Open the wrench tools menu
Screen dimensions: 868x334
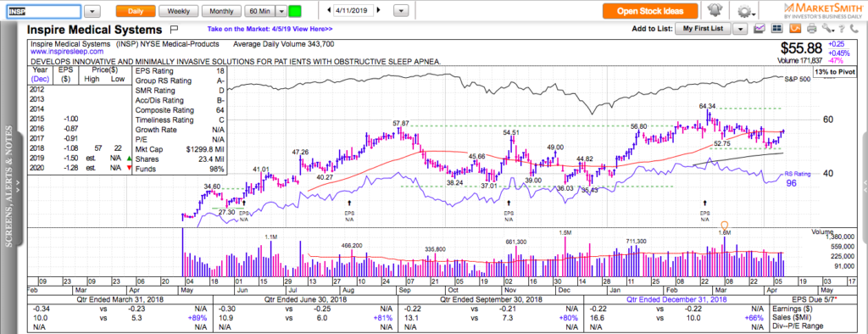tap(827, 28)
